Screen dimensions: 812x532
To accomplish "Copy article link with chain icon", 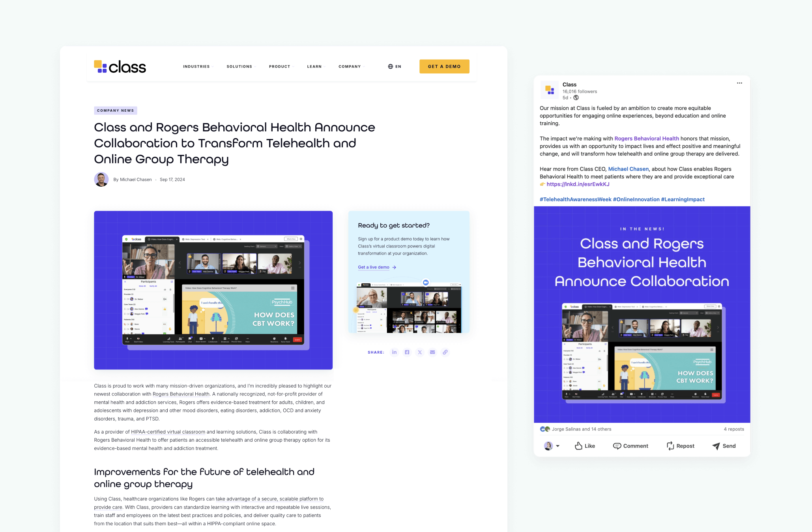I will point(445,352).
